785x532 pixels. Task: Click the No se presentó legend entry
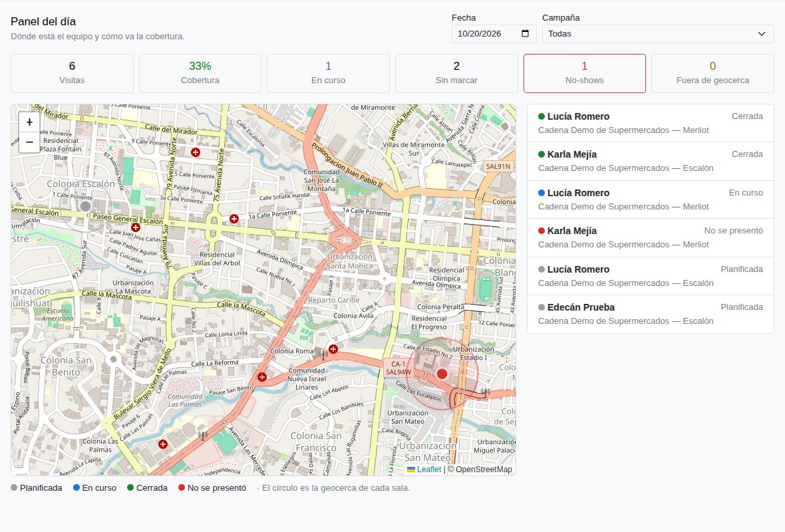tap(212, 488)
